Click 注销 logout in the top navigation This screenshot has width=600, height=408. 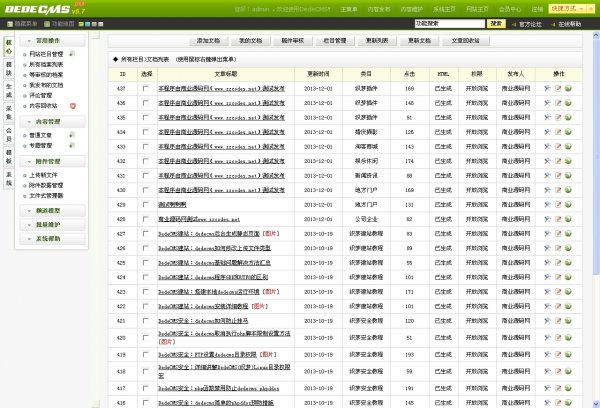[x=537, y=9]
